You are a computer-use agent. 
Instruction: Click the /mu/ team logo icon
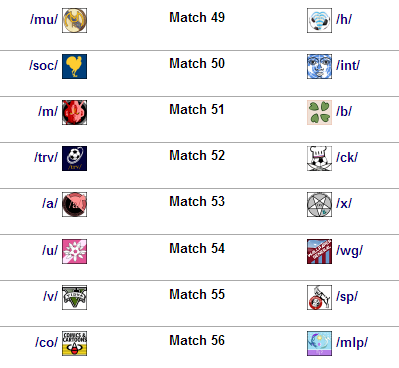coord(74,21)
